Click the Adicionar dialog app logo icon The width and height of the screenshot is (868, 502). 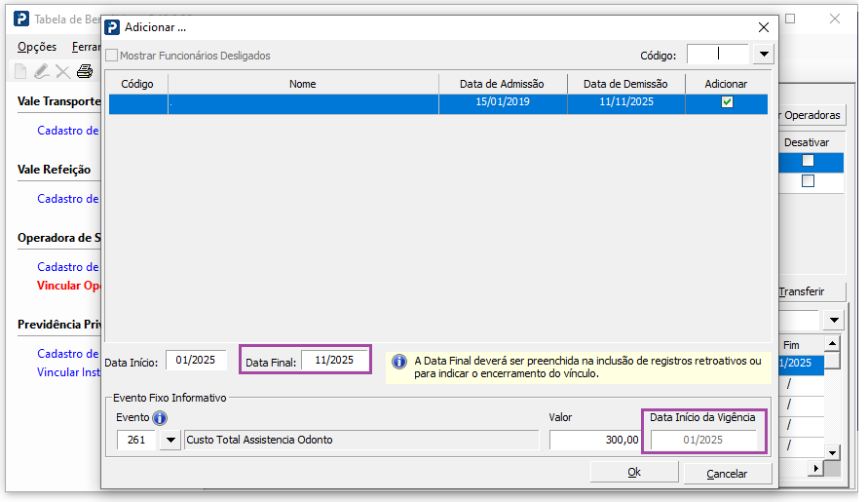112,27
